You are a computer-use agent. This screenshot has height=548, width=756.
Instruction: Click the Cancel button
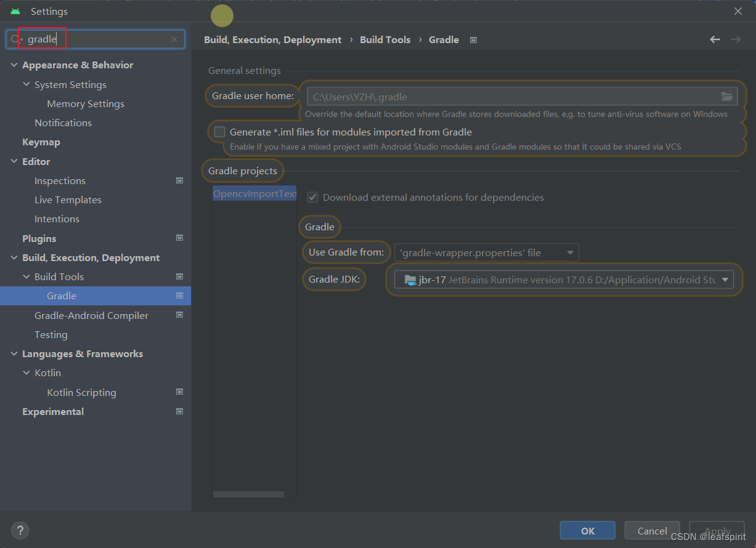pos(652,530)
